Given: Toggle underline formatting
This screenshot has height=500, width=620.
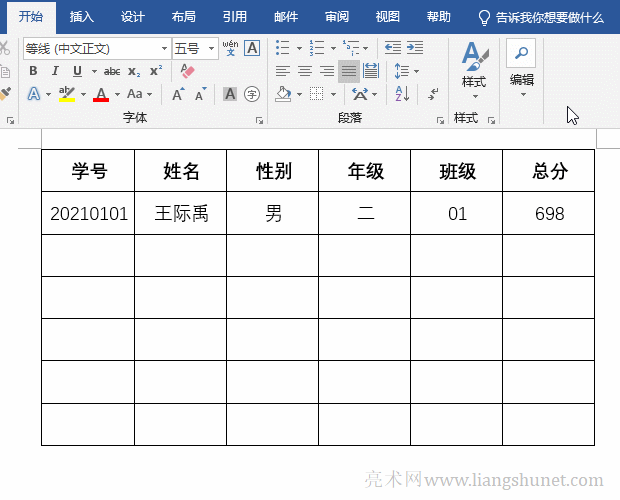Looking at the screenshot, I should point(77,71).
